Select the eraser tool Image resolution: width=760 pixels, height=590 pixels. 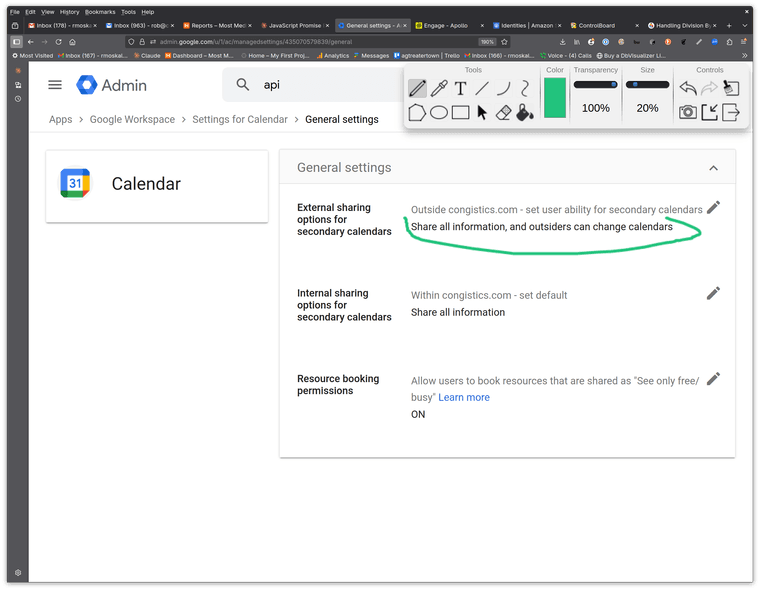503,113
